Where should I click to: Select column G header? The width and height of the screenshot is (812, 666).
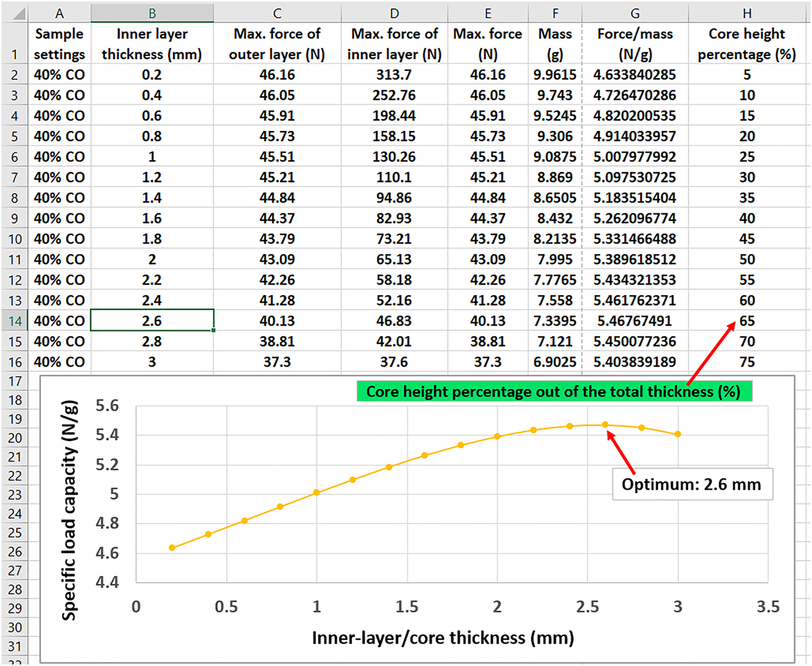point(635,14)
